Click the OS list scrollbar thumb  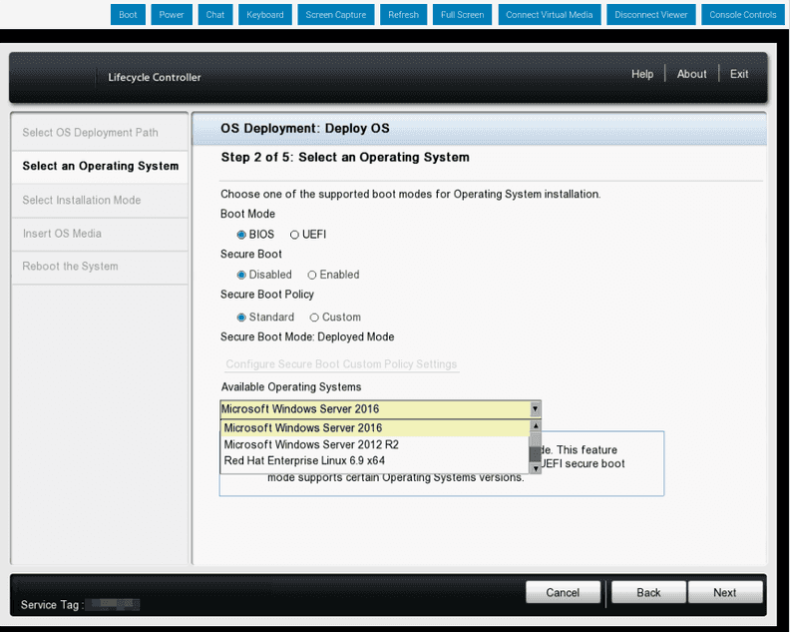tap(536, 454)
